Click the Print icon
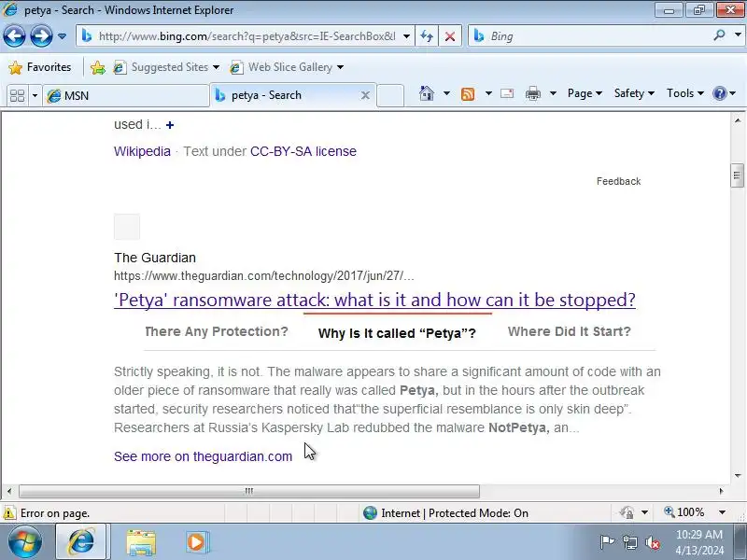 coord(532,93)
